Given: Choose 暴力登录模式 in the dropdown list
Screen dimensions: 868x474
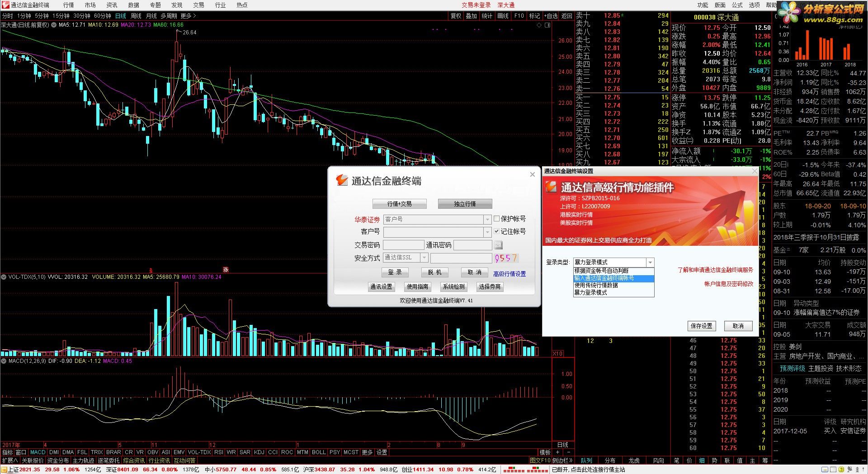Looking at the screenshot, I should coord(614,292).
